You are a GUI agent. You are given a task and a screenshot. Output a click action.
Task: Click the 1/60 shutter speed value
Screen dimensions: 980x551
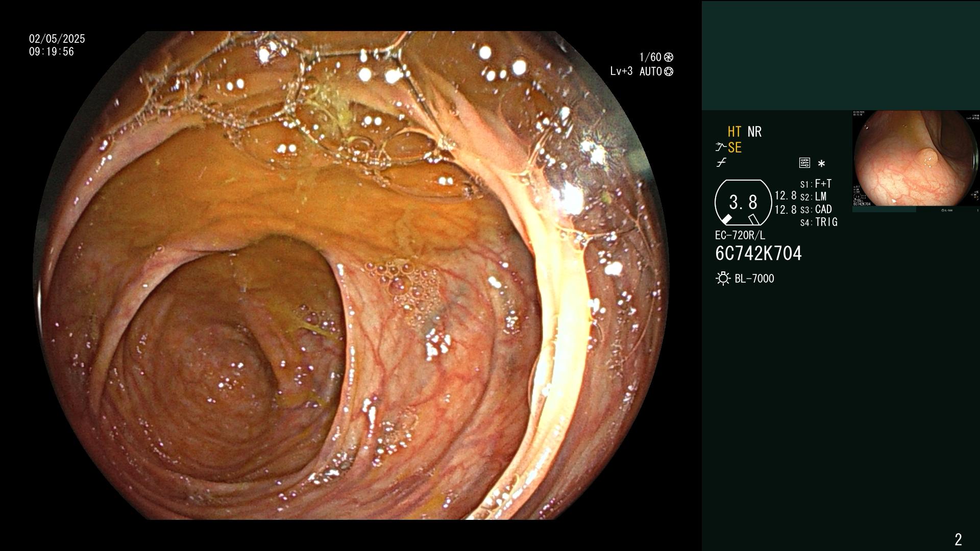pos(650,57)
